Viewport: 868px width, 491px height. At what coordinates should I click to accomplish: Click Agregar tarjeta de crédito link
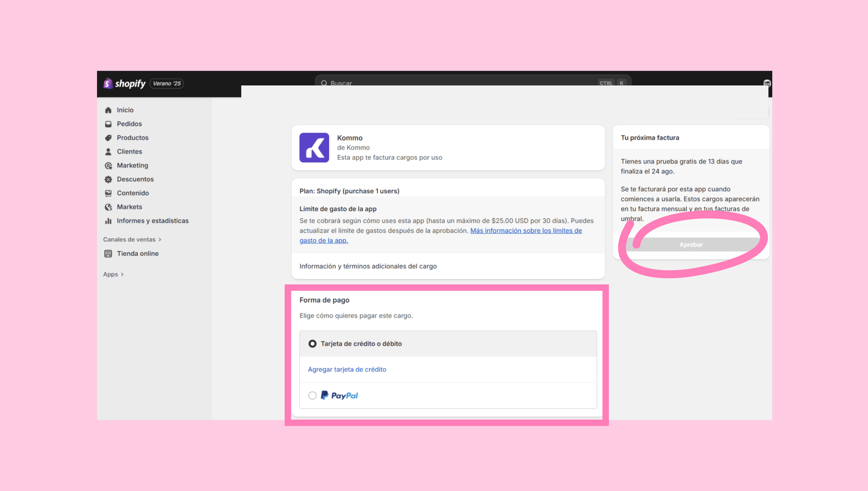347,369
